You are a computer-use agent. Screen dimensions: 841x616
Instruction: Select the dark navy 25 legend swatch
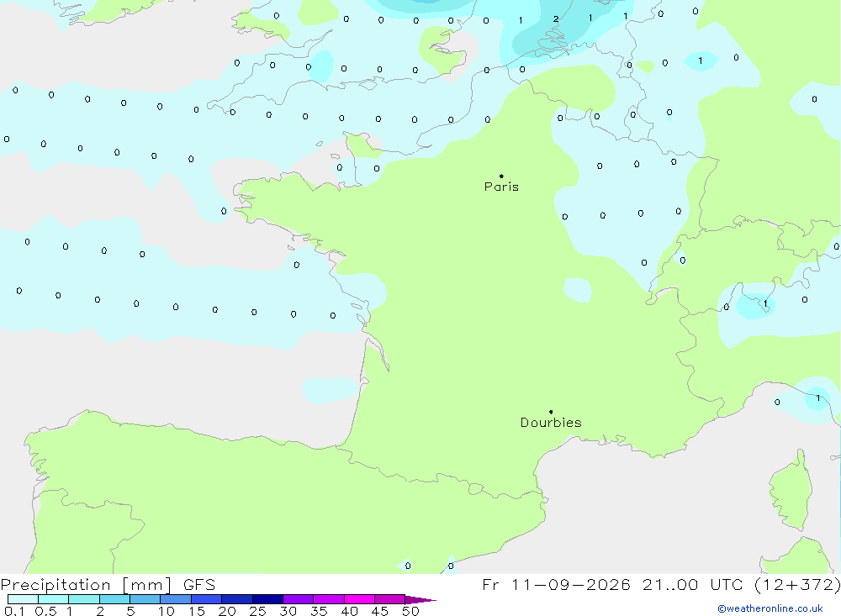coord(267,599)
